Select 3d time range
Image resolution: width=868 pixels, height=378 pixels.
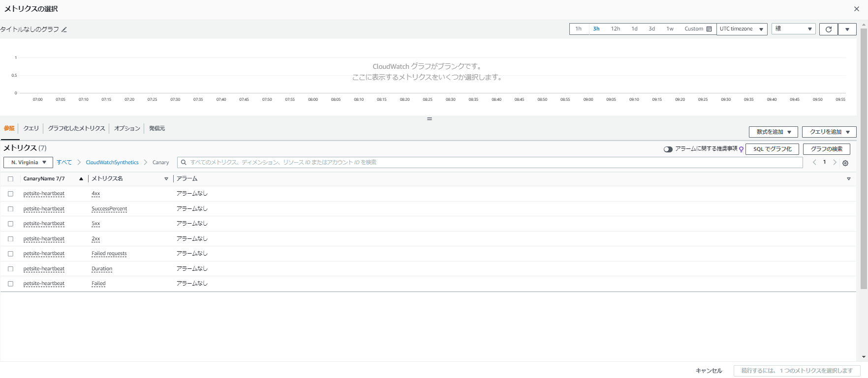652,29
